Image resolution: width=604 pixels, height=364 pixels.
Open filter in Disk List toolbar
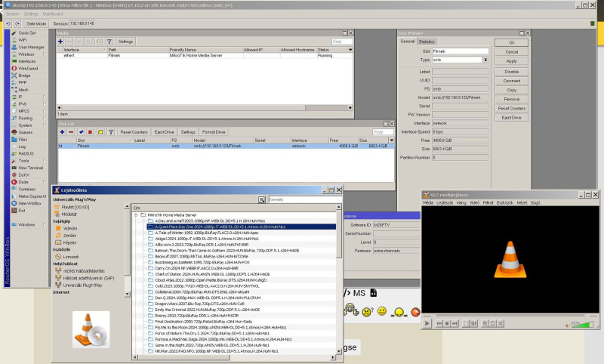pos(111,132)
